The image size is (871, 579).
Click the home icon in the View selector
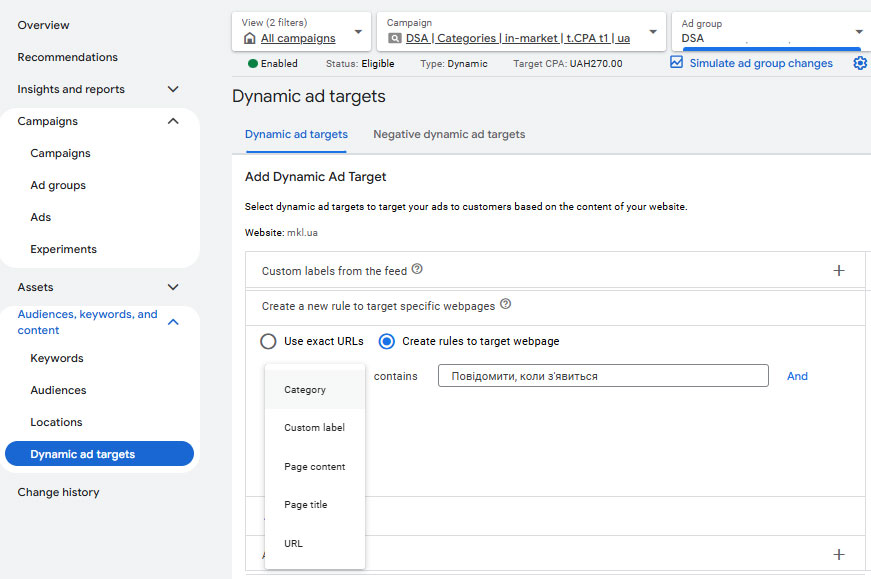coord(250,39)
